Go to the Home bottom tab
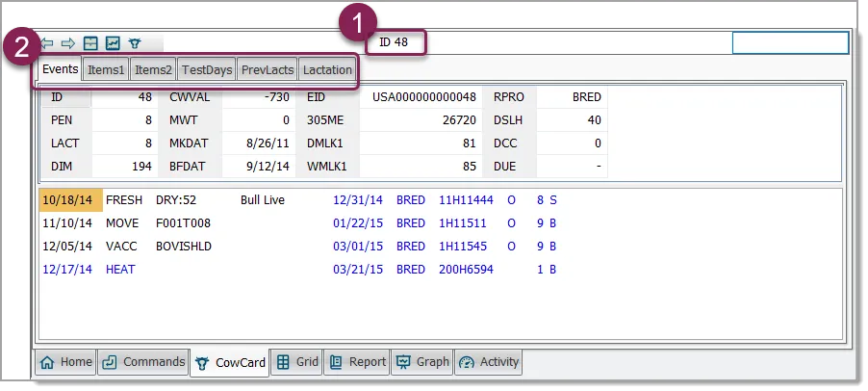The width and height of the screenshot is (868, 391). click(x=65, y=362)
